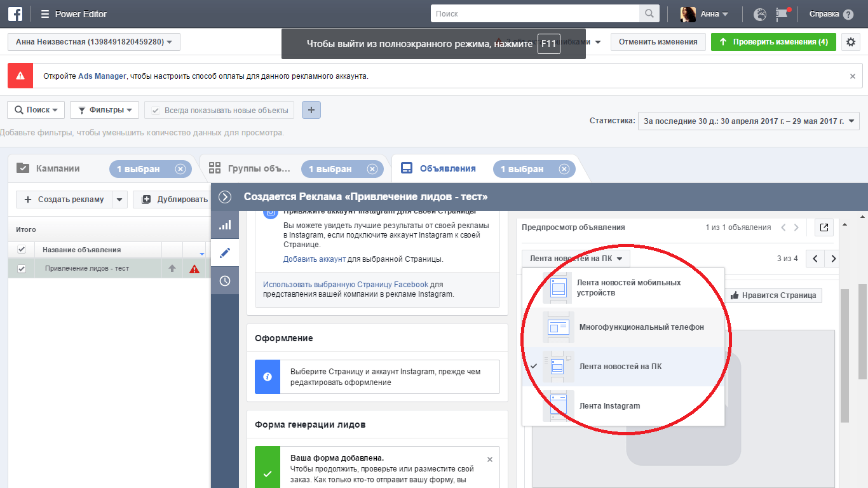Open the Анна account dropdown
The width and height of the screenshot is (868, 488).
[x=714, y=14]
